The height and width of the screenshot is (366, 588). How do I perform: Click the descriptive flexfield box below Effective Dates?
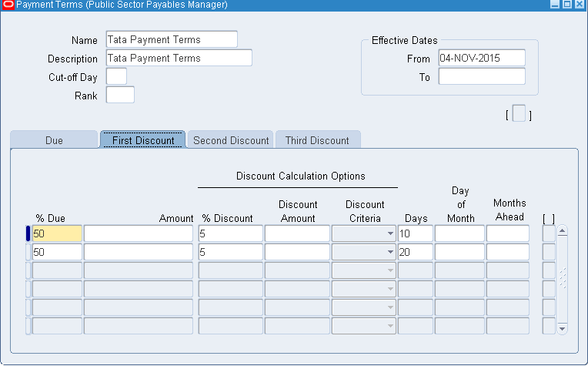click(x=519, y=114)
